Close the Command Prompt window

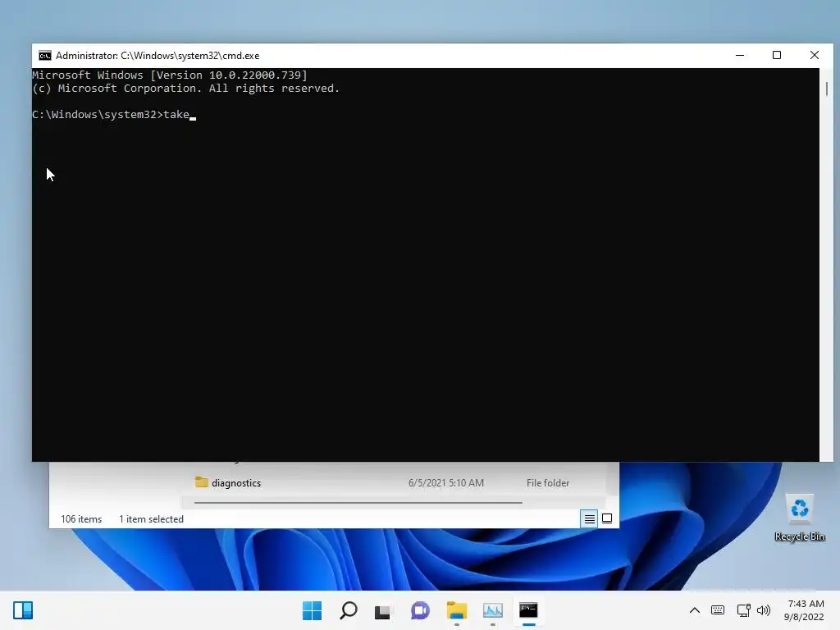[815, 55]
